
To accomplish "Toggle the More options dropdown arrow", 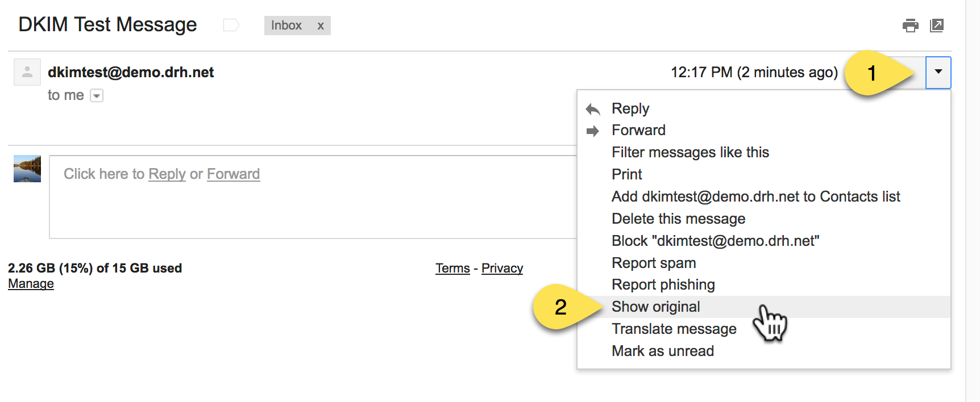I will click(938, 72).
